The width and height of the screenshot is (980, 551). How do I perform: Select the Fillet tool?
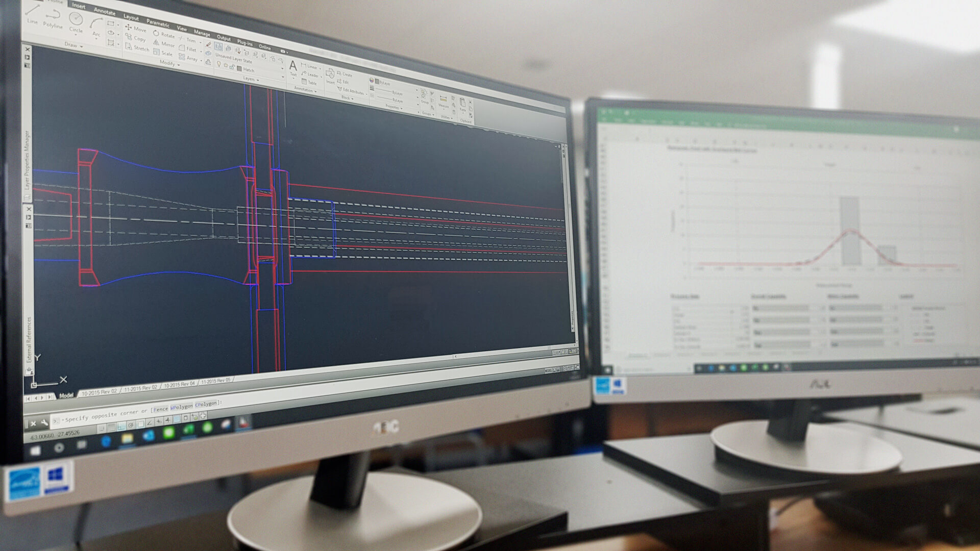[187, 49]
